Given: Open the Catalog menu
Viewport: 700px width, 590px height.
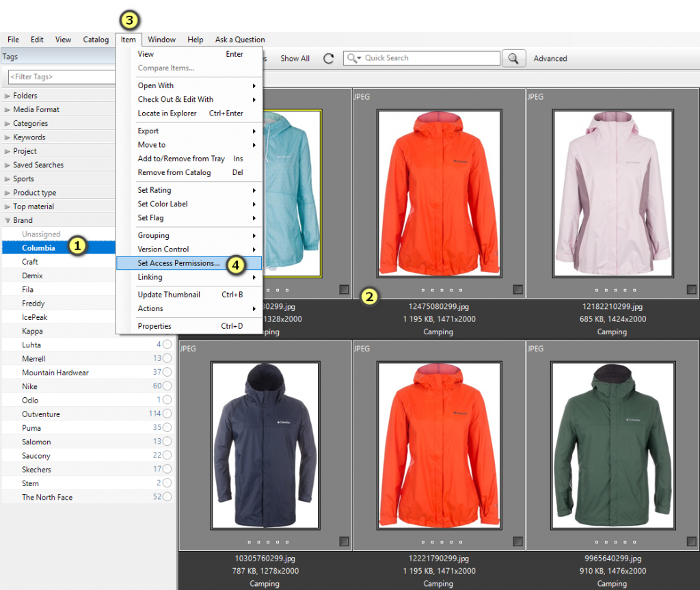Looking at the screenshot, I should pyautogui.click(x=96, y=40).
